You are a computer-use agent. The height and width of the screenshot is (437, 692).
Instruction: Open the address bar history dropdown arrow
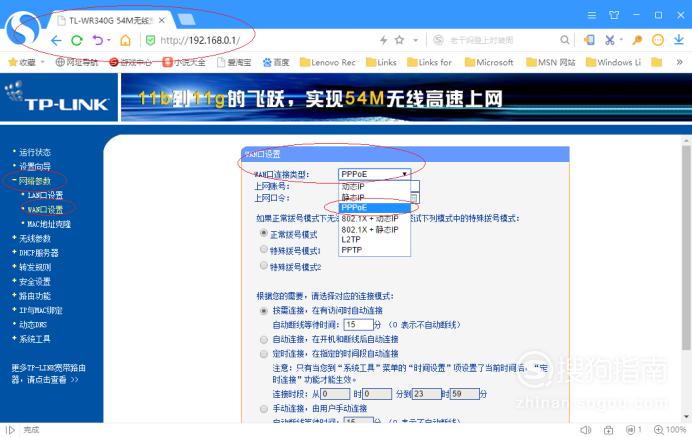415,40
